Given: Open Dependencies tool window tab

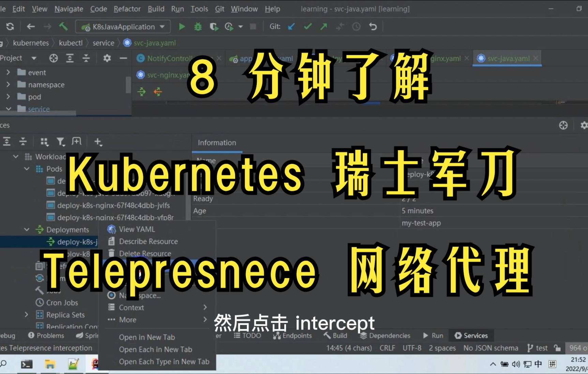Looking at the screenshot, I should [x=385, y=335].
